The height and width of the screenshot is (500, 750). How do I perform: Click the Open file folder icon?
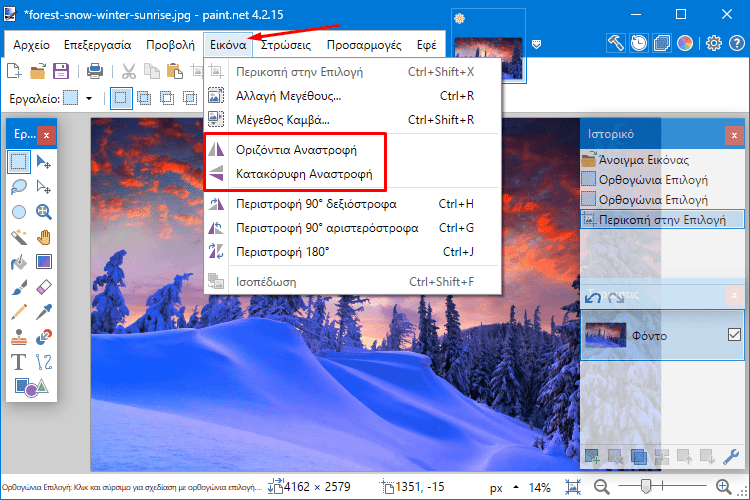37,71
